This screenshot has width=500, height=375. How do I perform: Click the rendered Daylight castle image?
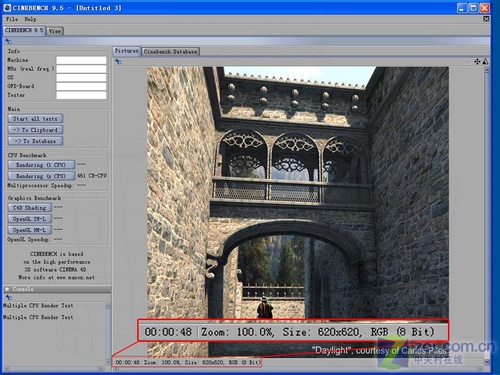(x=298, y=212)
